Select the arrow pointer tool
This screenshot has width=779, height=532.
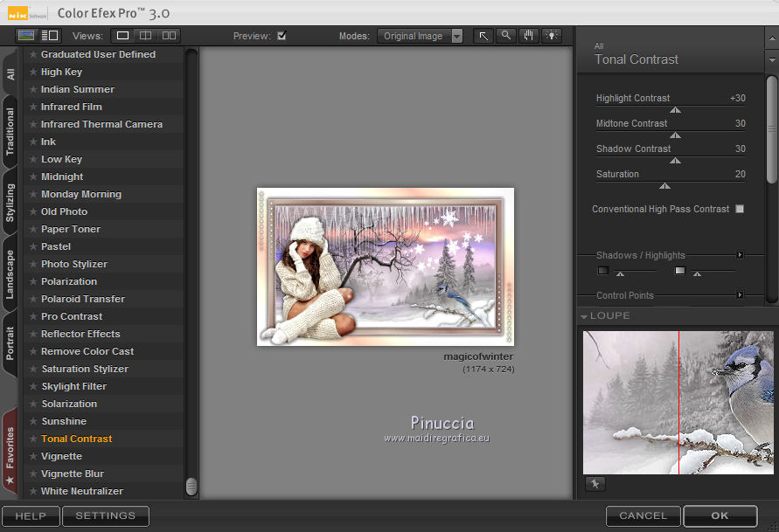[483, 36]
